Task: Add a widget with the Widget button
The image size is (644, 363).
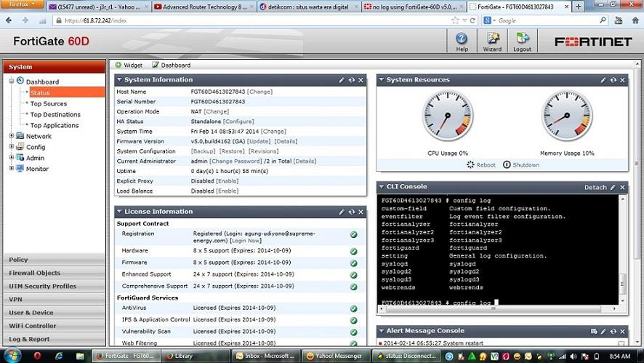Action: pos(129,65)
